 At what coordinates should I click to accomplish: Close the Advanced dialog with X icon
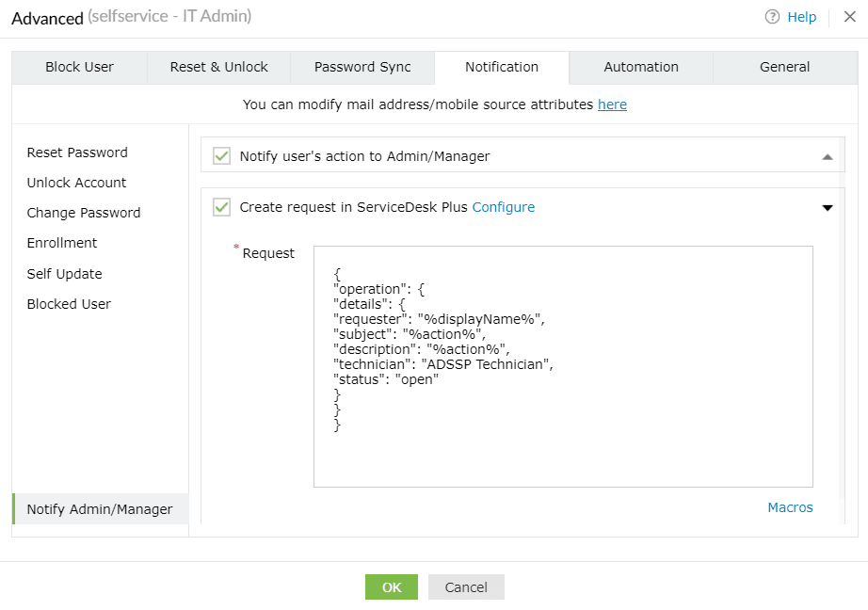click(x=849, y=17)
